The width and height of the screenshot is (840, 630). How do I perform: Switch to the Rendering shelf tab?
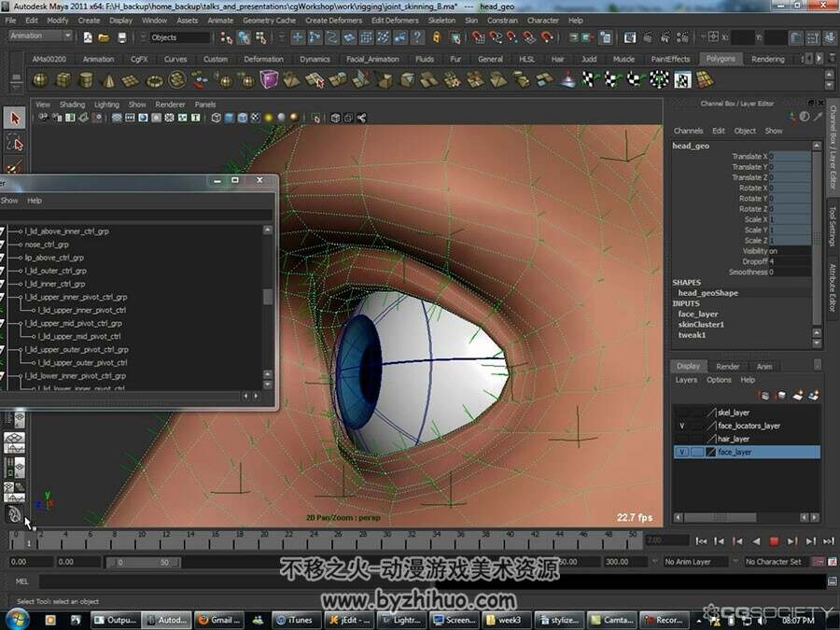point(768,59)
